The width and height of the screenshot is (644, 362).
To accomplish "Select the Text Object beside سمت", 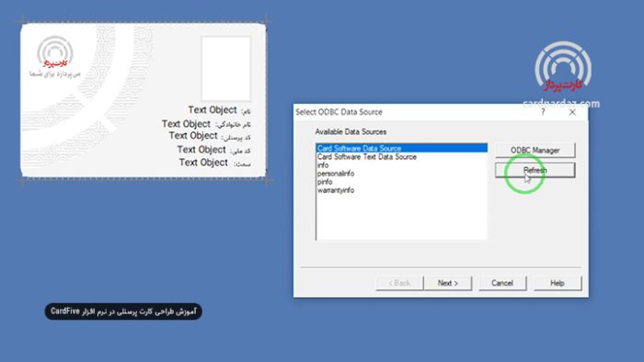I will pyautogui.click(x=203, y=163).
